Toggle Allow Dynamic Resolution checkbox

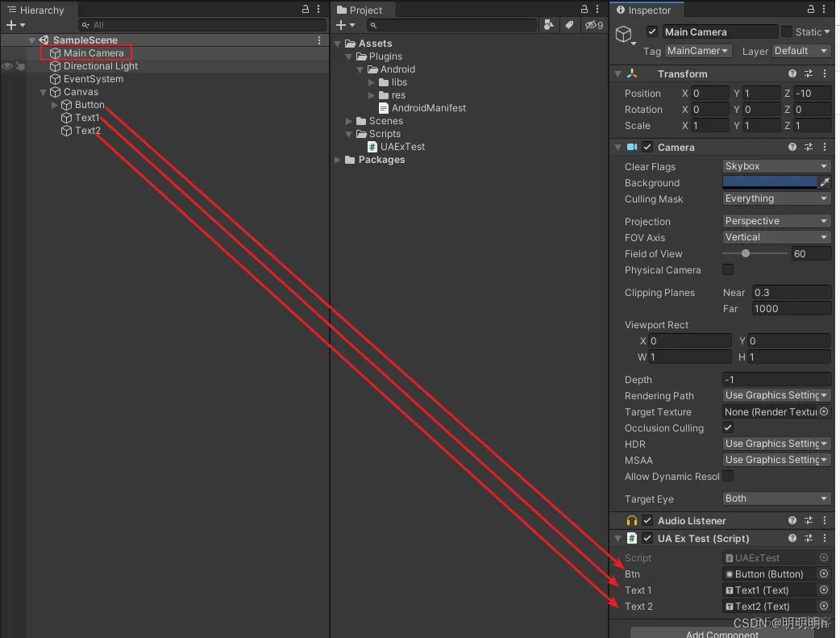point(728,476)
